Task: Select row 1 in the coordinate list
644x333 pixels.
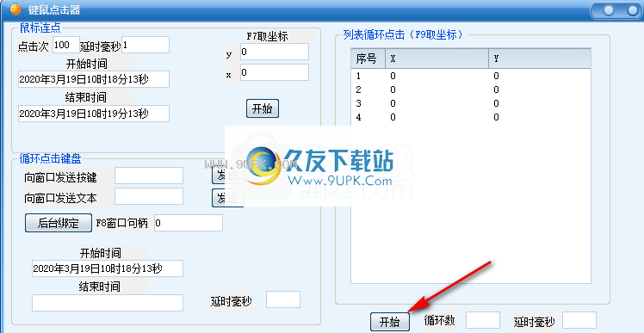Action: click(x=471, y=76)
